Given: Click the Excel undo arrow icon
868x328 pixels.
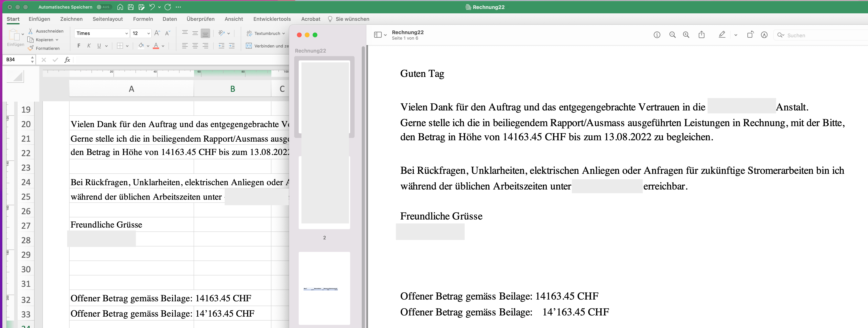Looking at the screenshot, I should pyautogui.click(x=152, y=7).
